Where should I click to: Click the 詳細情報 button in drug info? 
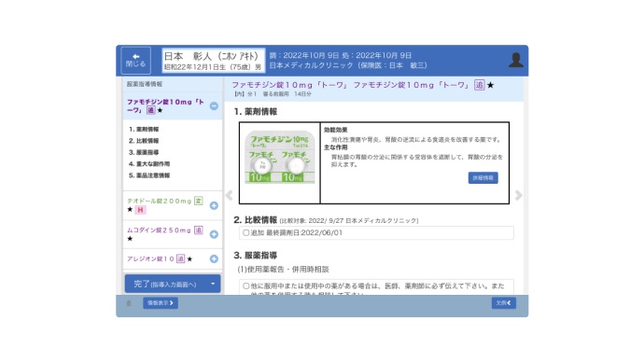483,177
